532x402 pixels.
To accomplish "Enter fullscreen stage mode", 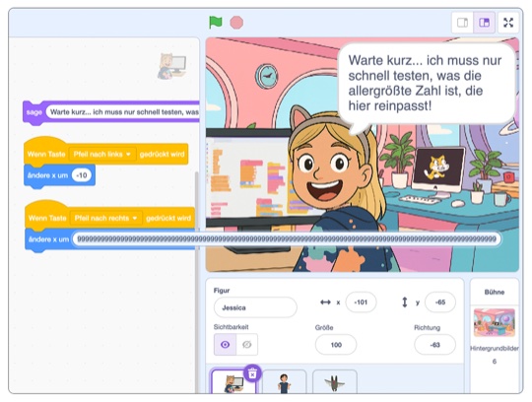I will (x=508, y=23).
